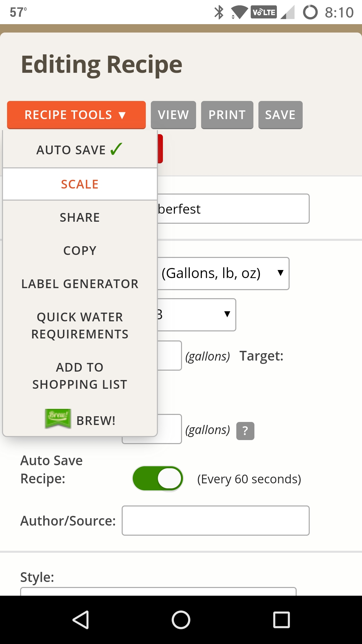Click the Author/Source text field
This screenshot has width=362, height=644.
(x=215, y=521)
